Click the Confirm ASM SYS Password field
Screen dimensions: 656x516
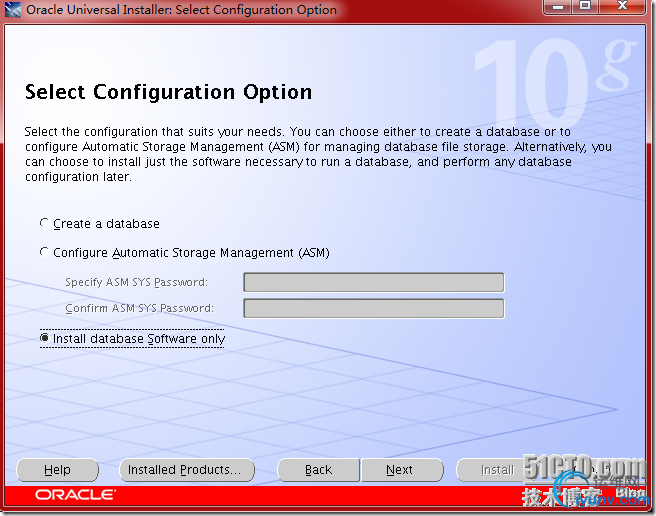[x=374, y=308]
